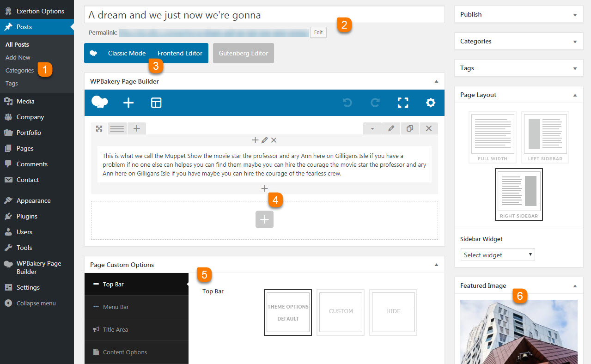Toggle full screen mode in WPBakery toolbar

point(403,103)
